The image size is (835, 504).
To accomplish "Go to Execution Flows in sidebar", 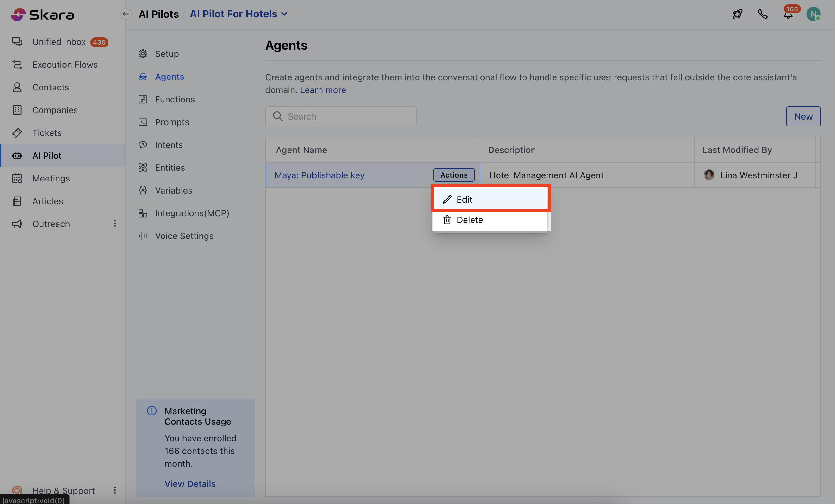I will [x=65, y=65].
